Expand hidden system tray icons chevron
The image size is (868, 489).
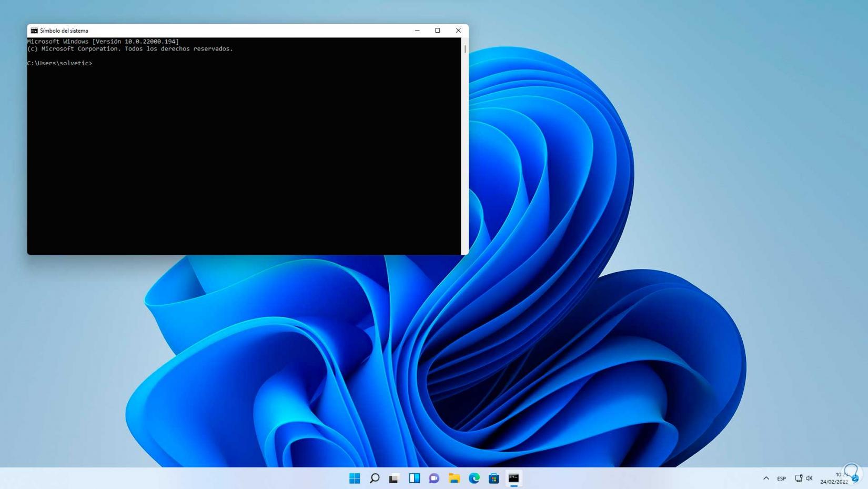click(766, 478)
